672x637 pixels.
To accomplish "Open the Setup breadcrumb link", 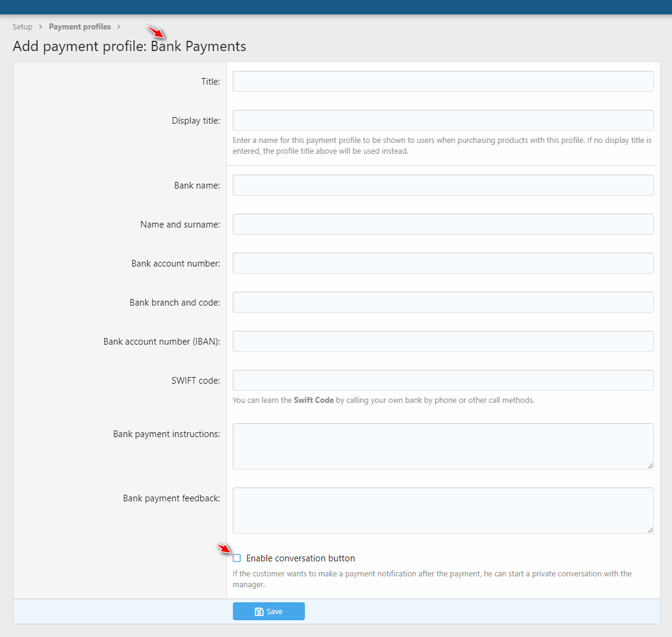I will tap(22, 27).
